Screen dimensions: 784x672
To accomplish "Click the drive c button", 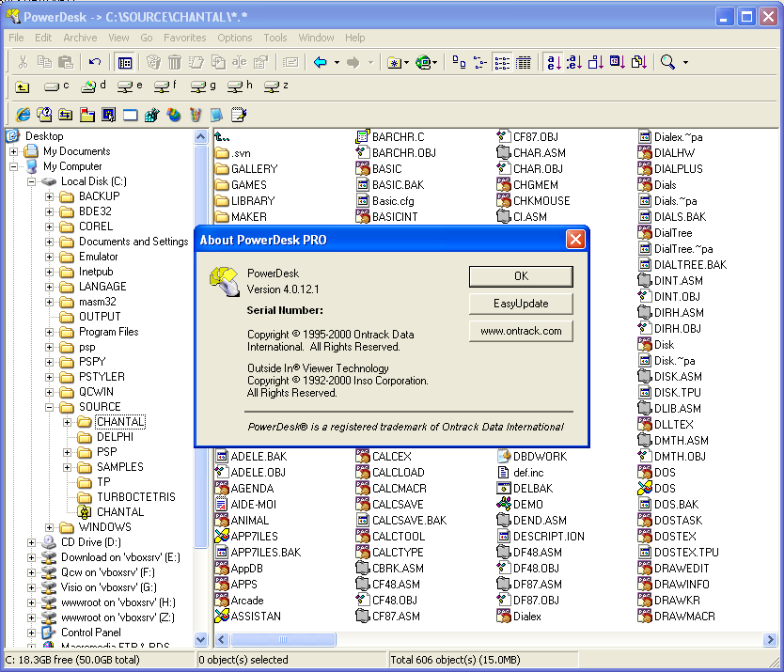I will point(56,87).
